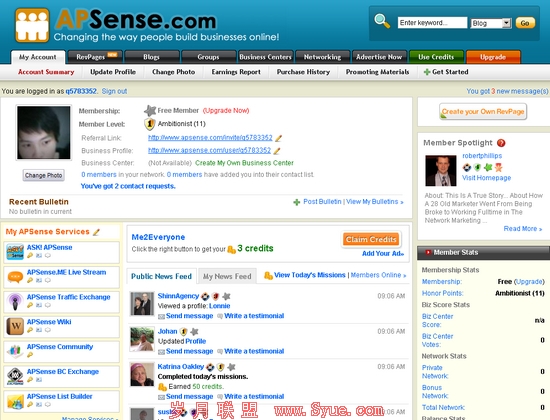This screenshot has width=550, height=420.
Task: Click pencil icon beside Business Profile link
Action: 277,151
